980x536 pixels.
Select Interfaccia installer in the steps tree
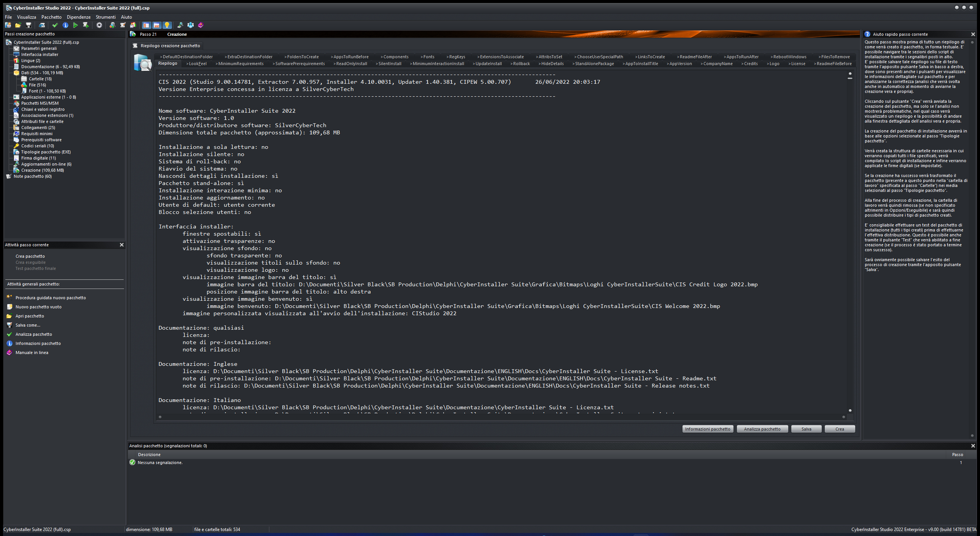pyautogui.click(x=40, y=54)
